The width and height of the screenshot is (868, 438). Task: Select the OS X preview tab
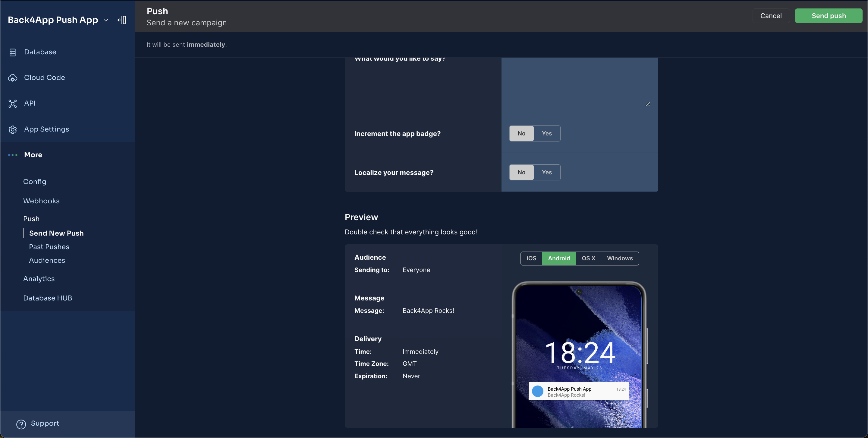(x=588, y=258)
